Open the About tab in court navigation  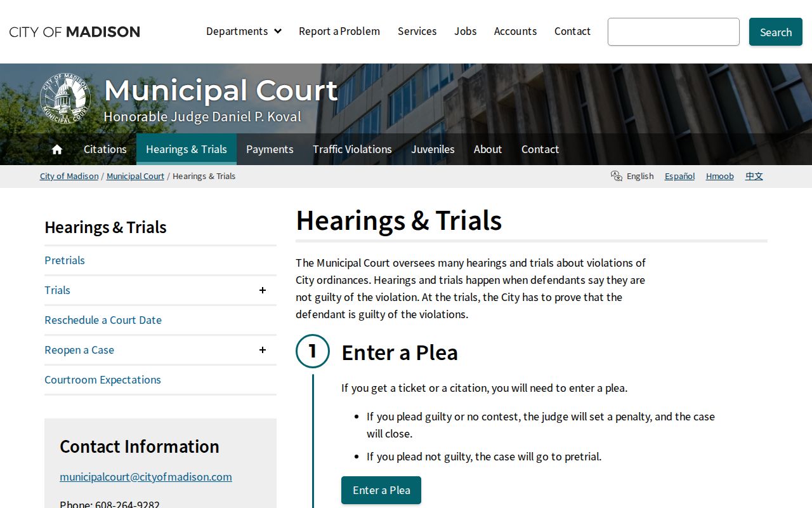point(488,149)
